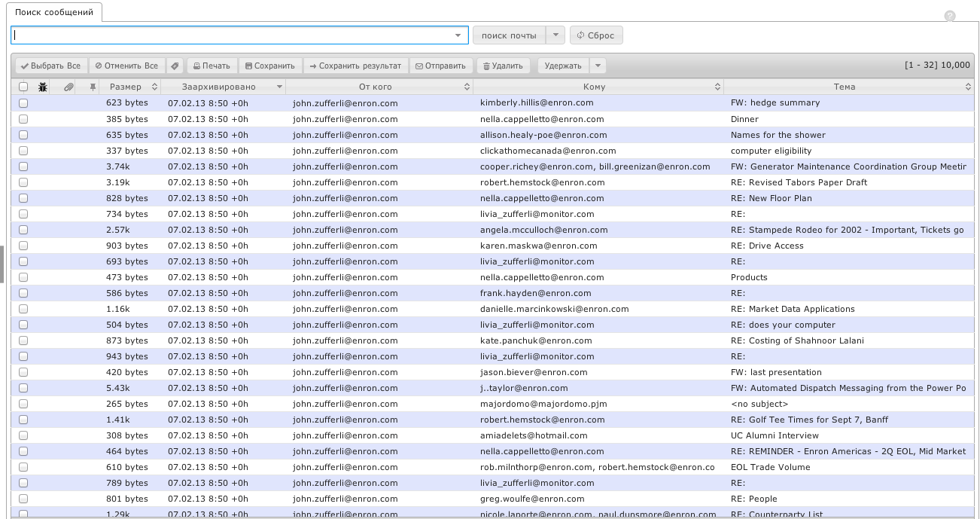Click recipient nella.cappelletto@enron.com in Dinner row
This screenshot has width=980, height=519.
[542, 119]
